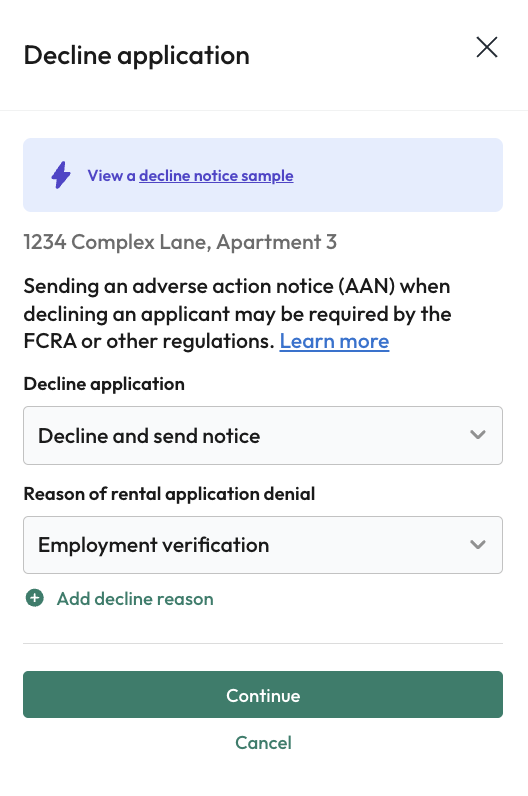Viewport: 528px width, 796px height.
Task: Cancel declining the application
Action: [263, 743]
